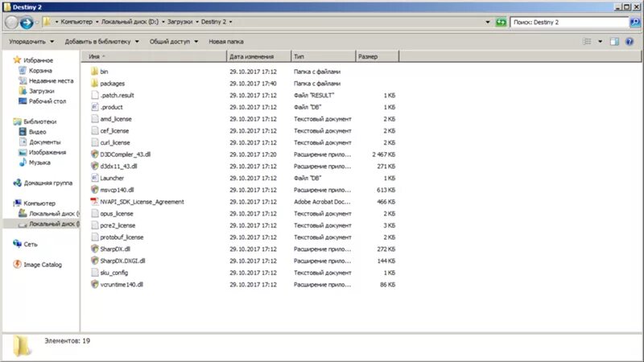Viewport: 644px width, 362px height.
Task: Click the Launcher DB file icon
Action: (94, 178)
